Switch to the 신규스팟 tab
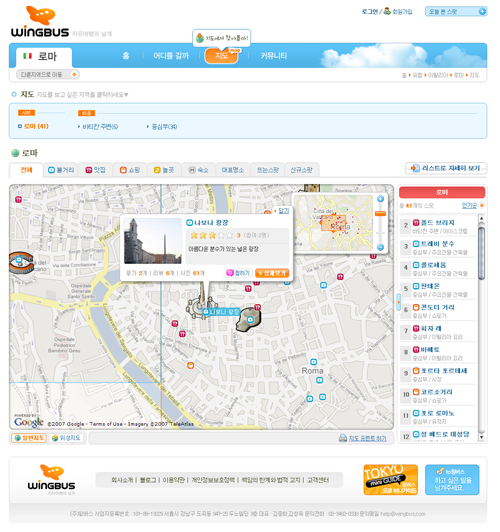 click(x=302, y=170)
